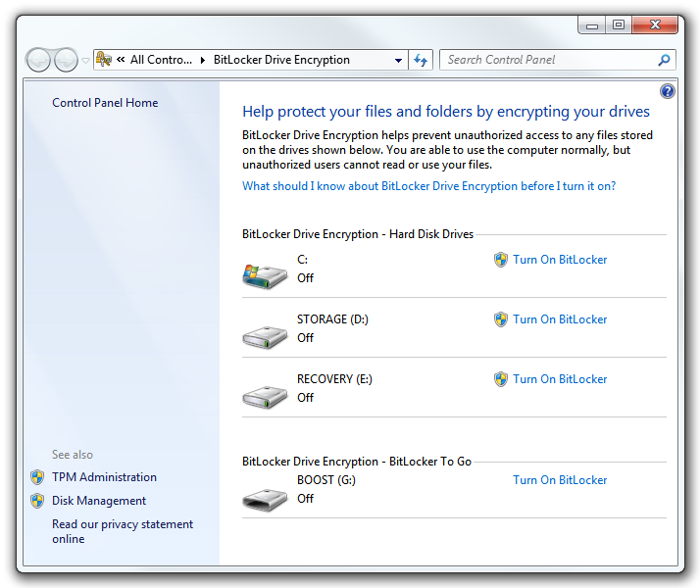The height and width of the screenshot is (588, 700).
Task: Open the help question mark icon
Action: point(667,91)
